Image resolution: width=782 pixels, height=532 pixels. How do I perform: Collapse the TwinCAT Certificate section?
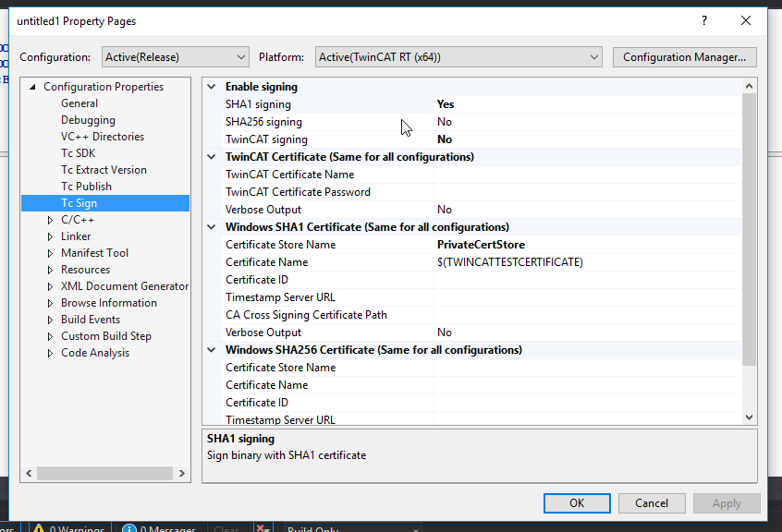[212, 157]
